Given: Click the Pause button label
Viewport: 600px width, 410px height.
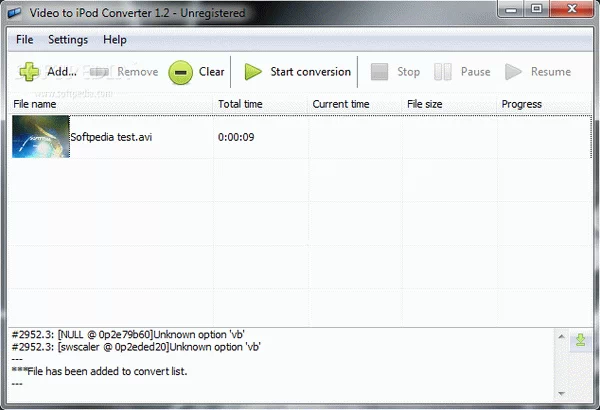Looking at the screenshot, I should click(476, 72).
